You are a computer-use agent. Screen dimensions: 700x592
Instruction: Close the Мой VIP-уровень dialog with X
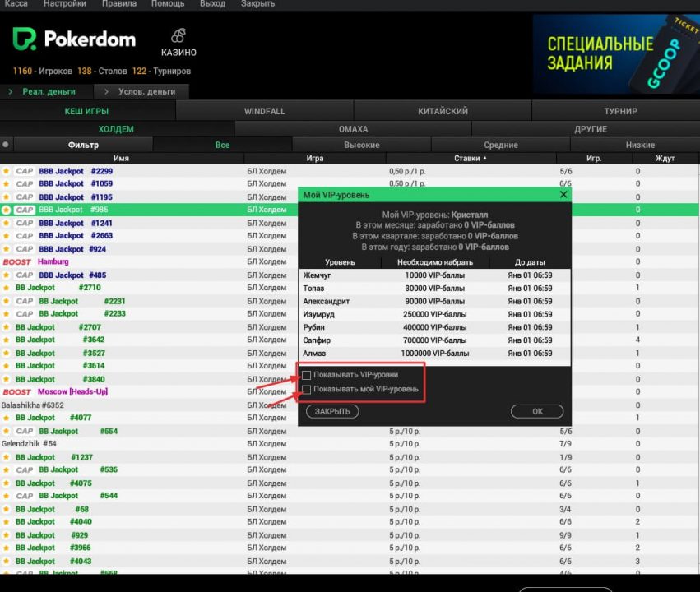[x=563, y=195]
